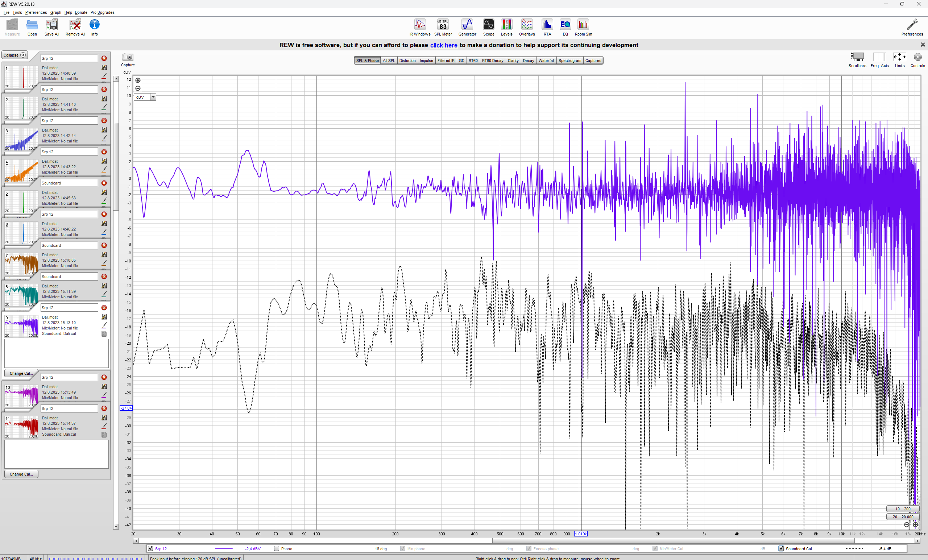Switch to the RT60 Decay tab

coord(493,61)
